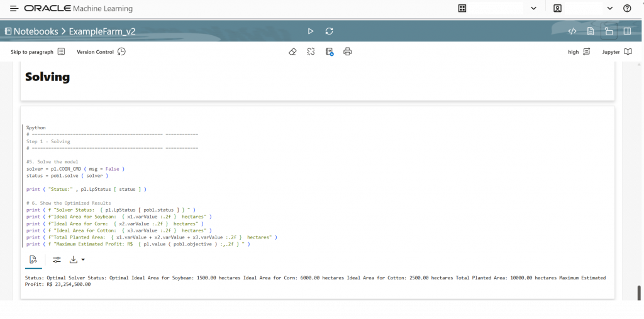Click the export notebook icon
Viewport: 644px width, 319px height.
330,51
